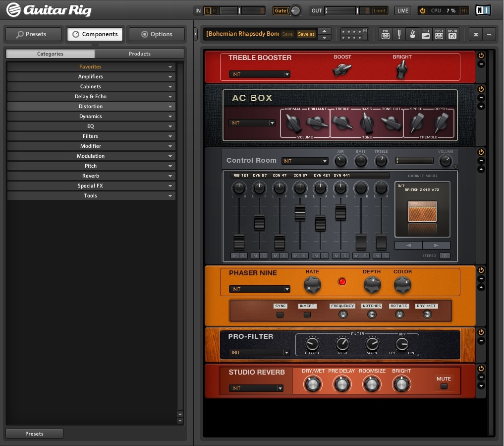This screenshot has width=504, height=446.
Task: Click the Guitar Rig logo
Action: tap(49, 10)
